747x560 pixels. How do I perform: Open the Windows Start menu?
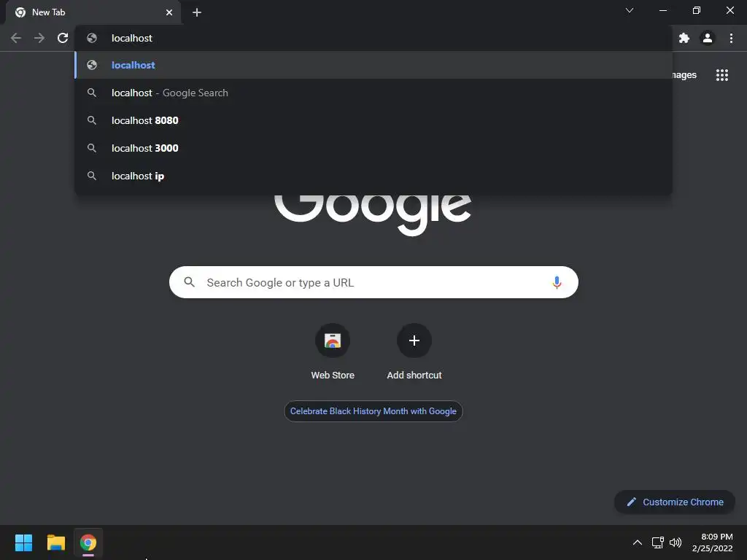[x=23, y=542]
